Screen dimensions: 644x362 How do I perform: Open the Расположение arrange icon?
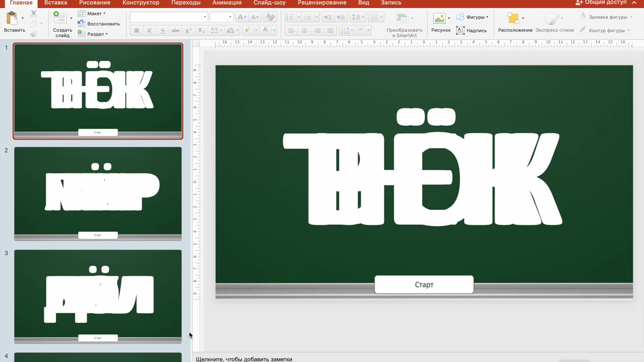coord(513,18)
